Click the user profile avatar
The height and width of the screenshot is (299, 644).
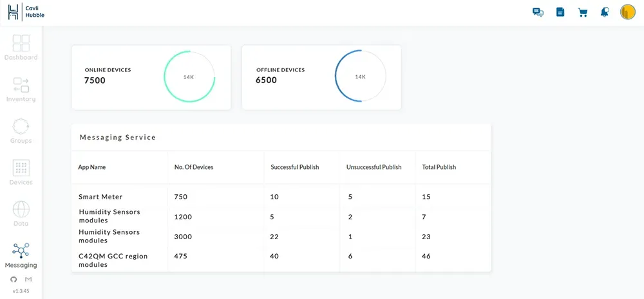[627, 12]
